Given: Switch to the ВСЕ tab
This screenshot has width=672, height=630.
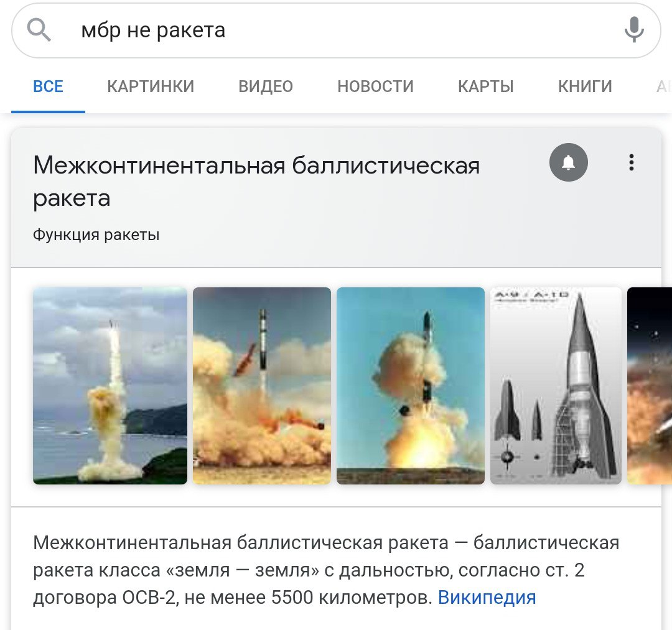Looking at the screenshot, I should click(48, 86).
